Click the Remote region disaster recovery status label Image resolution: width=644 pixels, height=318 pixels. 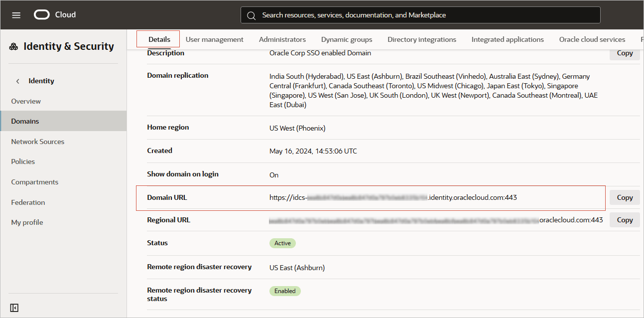click(199, 295)
